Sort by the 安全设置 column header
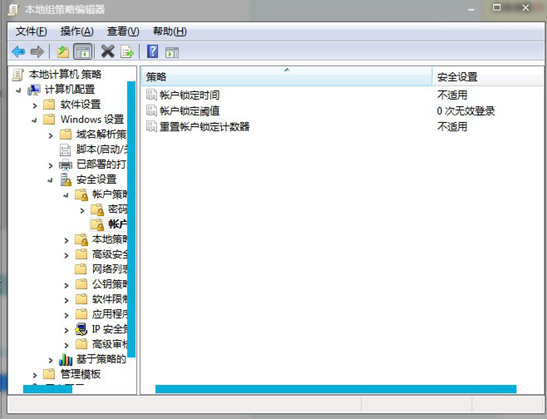The width and height of the screenshot is (547, 420). (x=488, y=77)
